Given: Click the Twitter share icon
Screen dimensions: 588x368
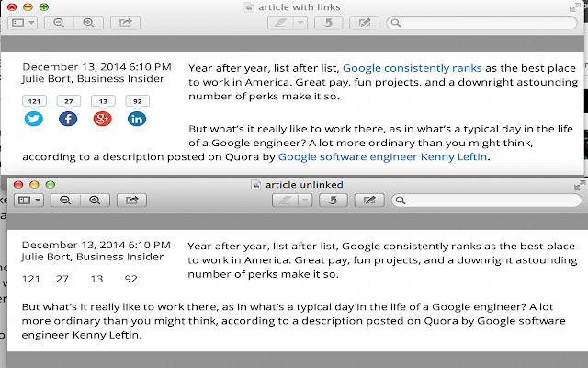Looking at the screenshot, I should point(34,119).
